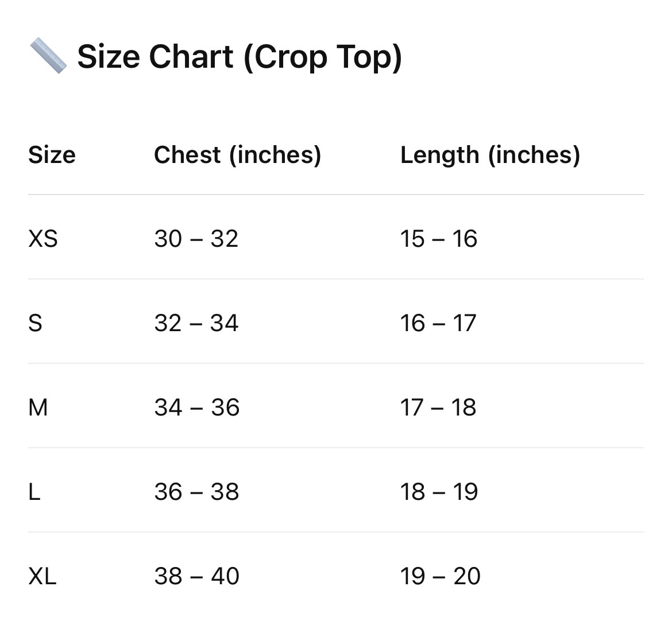Select the XL size row label

click(43, 576)
